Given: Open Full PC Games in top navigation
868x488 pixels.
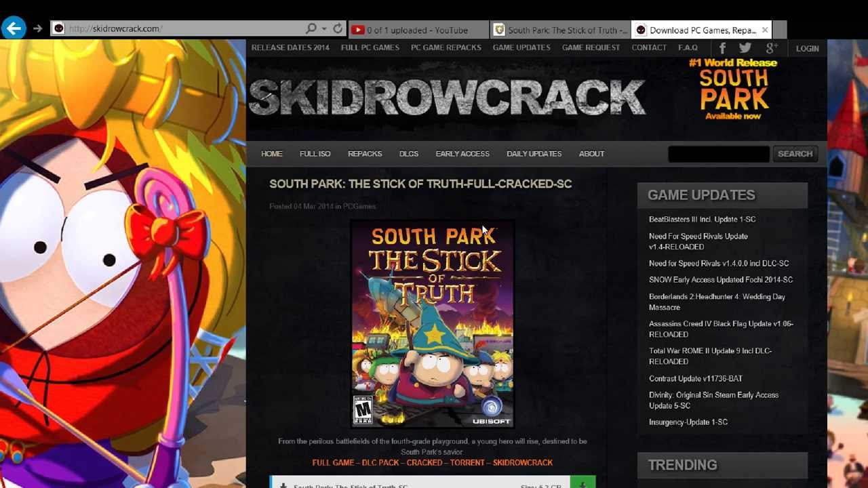Looking at the screenshot, I should 370,47.
